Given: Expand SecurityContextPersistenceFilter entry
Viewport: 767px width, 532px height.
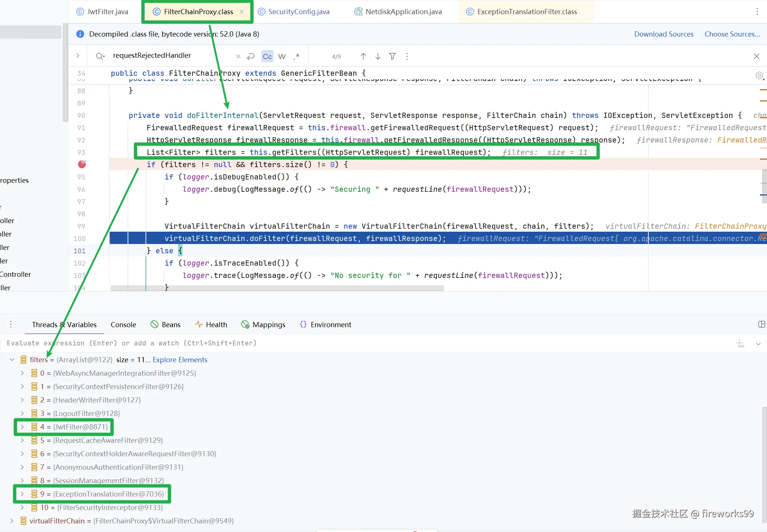Looking at the screenshot, I should click(22, 387).
